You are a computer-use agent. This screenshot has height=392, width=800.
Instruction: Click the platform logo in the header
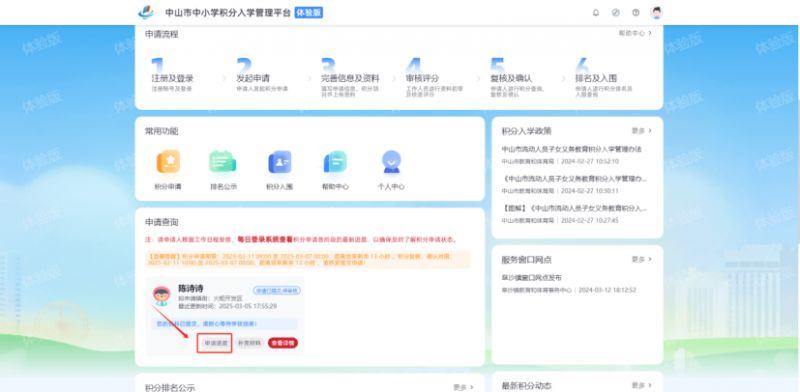coord(146,12)
